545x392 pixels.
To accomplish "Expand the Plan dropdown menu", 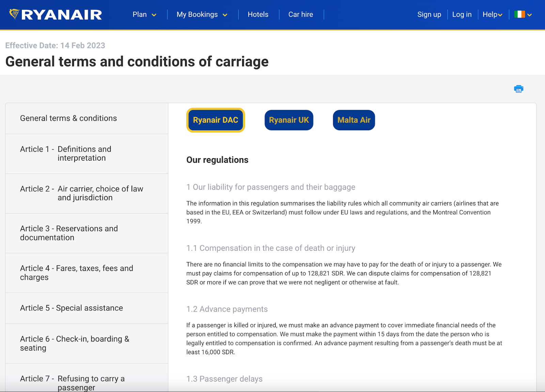I will coord(144,14).
